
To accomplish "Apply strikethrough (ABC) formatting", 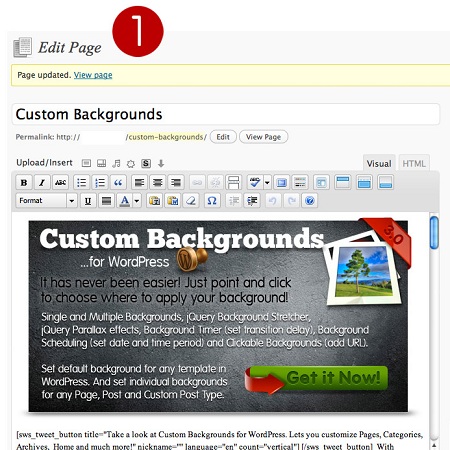I will pyautogui.click(x=60, y=183).
